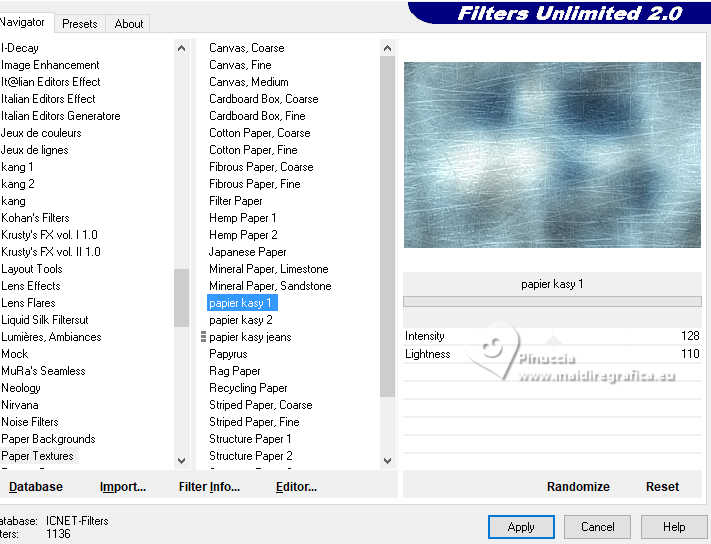
Task: Click Import... button
Action: click(122, 486)
